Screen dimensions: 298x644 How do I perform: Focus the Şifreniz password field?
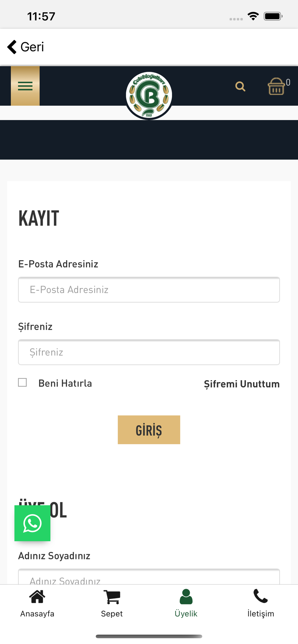pos(149,352)
